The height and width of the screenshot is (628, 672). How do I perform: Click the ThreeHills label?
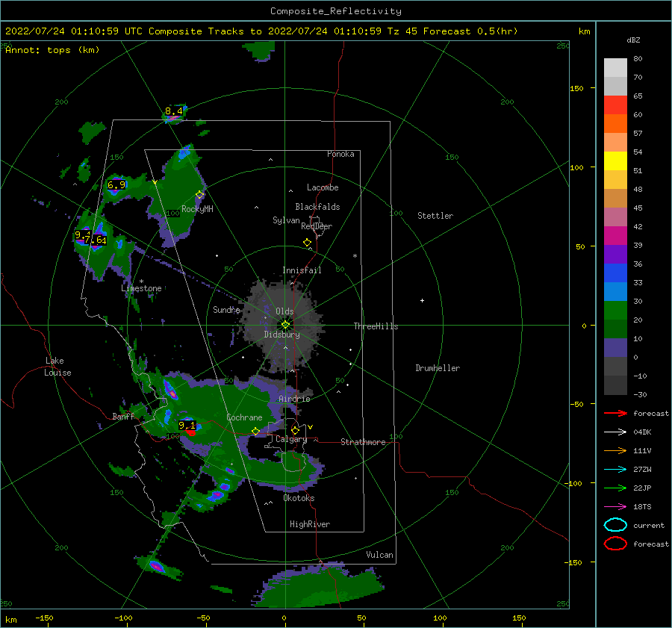(376, 326)
